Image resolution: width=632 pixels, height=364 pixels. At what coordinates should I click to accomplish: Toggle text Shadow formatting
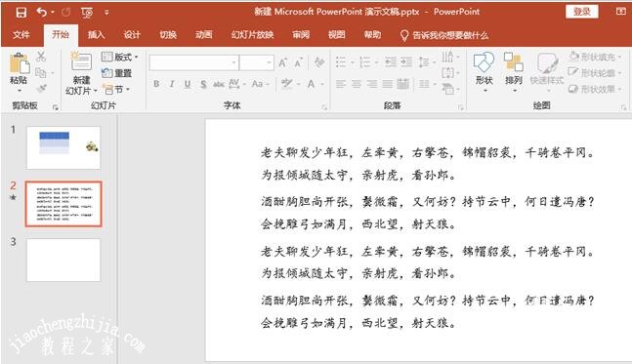point(203,84)
